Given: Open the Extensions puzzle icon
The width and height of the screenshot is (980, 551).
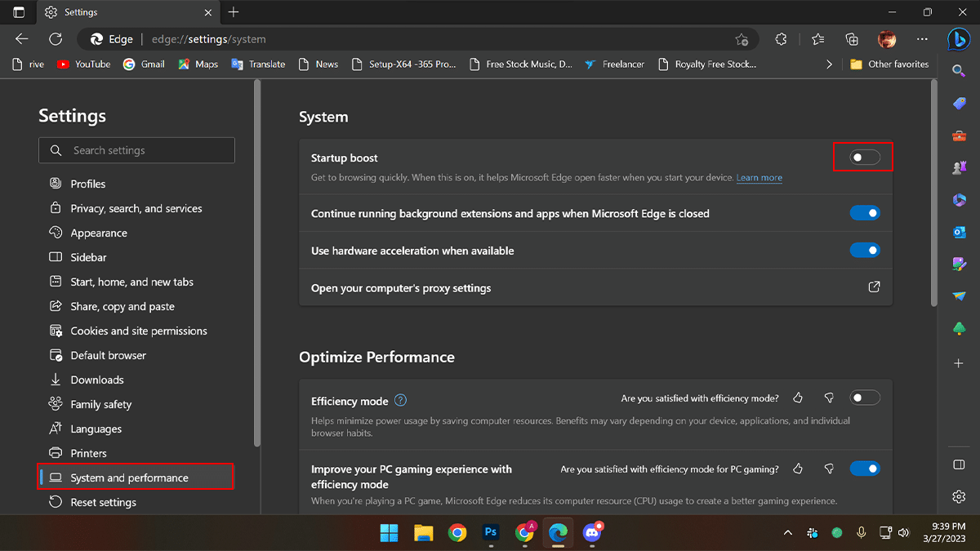Looking at the screenshot, I should pos(781,39).
